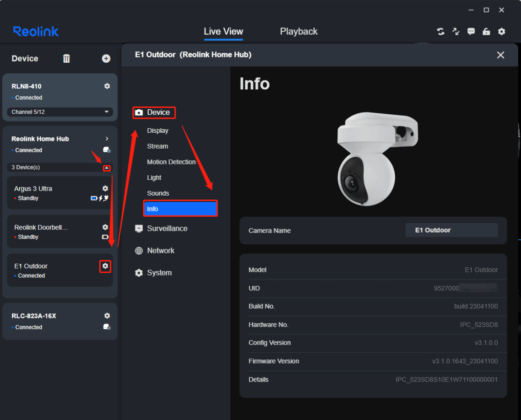Click the E1 Outdoor camera product image
The image size is (521, 420).
[377, 159]
